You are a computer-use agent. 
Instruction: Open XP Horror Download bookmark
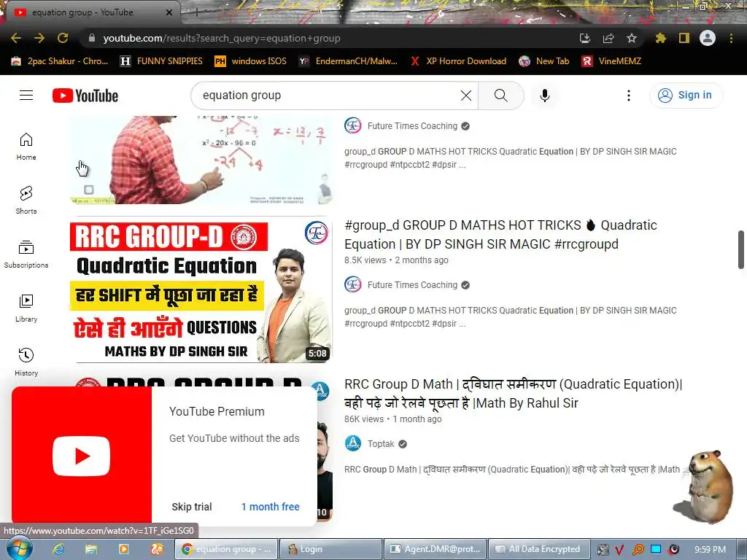(x=458, y=61)
